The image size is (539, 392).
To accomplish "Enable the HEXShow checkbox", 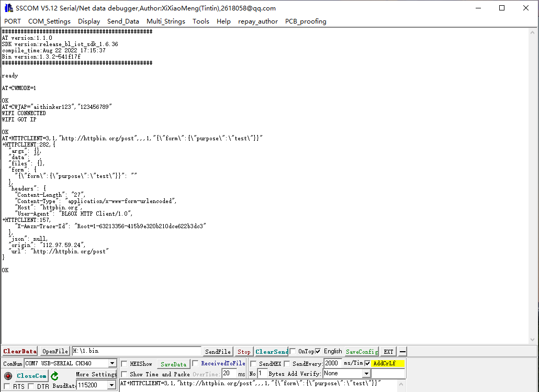I will [125, 363].
